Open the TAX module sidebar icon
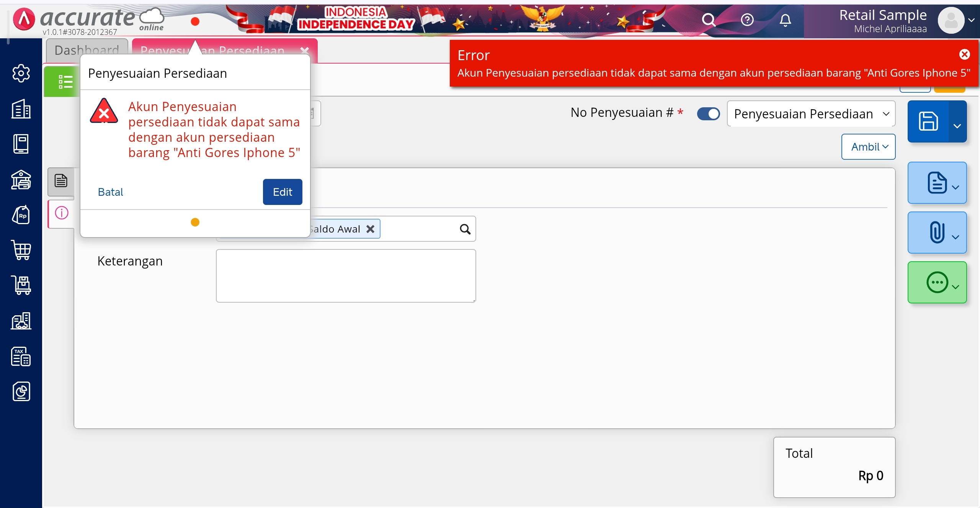 click(x=21, y=356)
